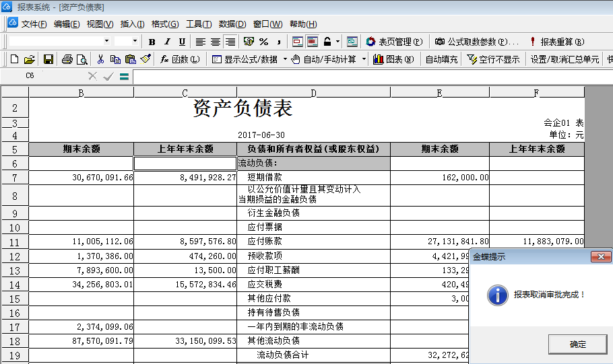613x364 pixels.
Task: Select cell 流动负债合计
Action: pos(313,355)
